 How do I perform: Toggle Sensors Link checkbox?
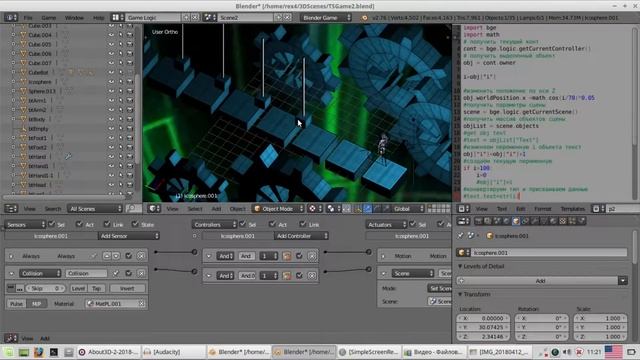[x=107, y=224]
